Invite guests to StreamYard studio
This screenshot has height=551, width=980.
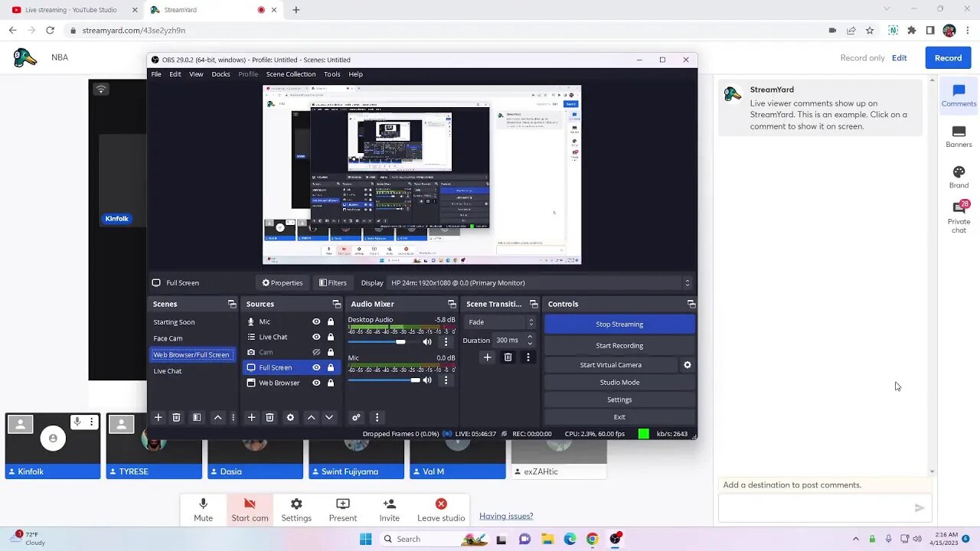point(389,509)
